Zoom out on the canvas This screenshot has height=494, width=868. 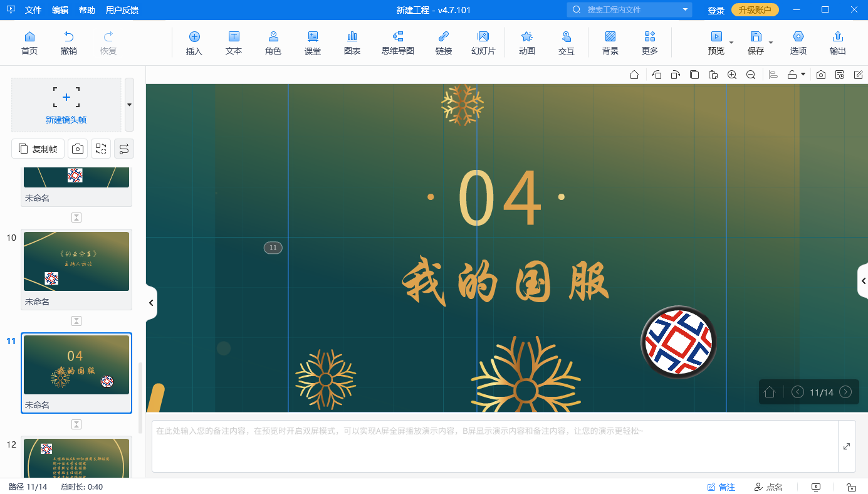click(751, 75)
